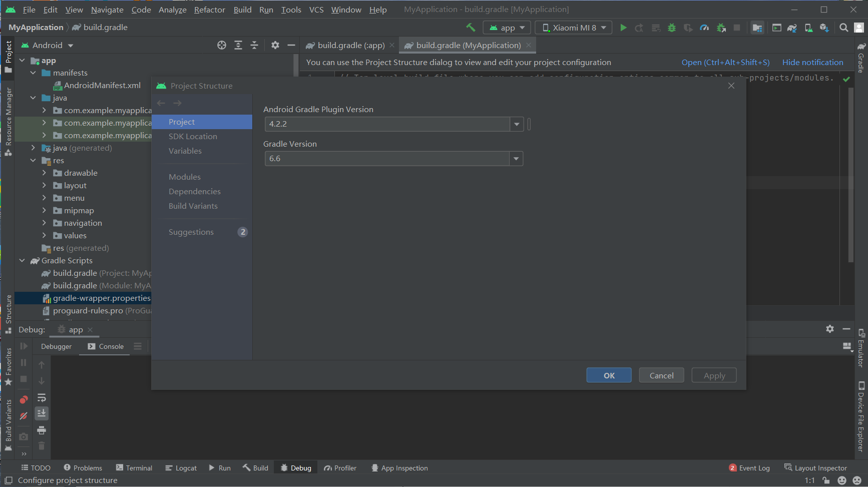Click the Run Anything icon in toolbar
The height and width of the screenshot is (487, 868).
click(776, 28)
